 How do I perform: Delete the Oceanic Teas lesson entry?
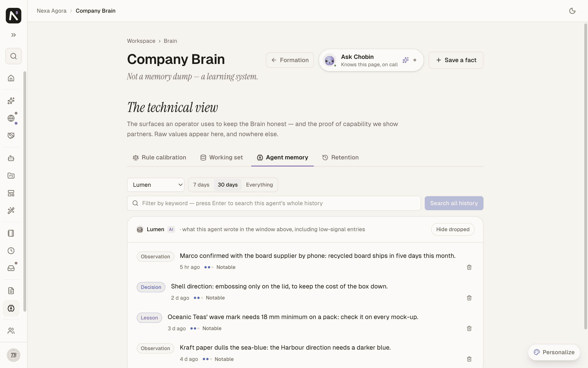click(x=469, y=329)
